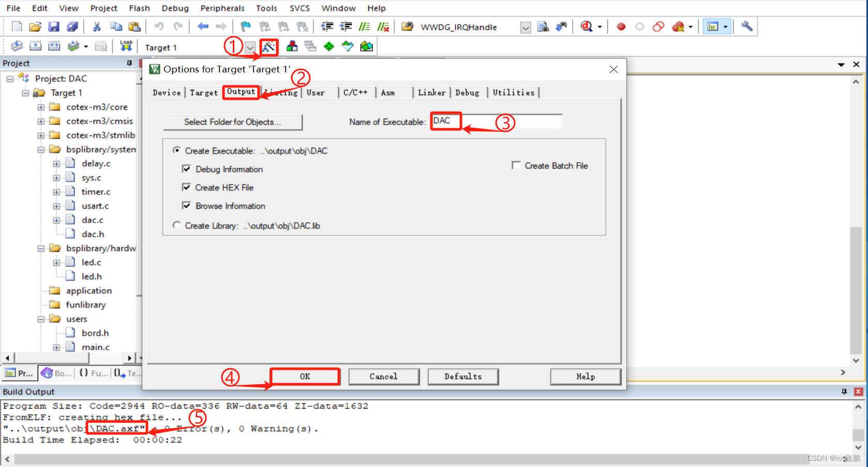This screenshot has height=467, width=868.
Task: Enable Create Batch File checkbox
Action: click(x=516, y=165)
